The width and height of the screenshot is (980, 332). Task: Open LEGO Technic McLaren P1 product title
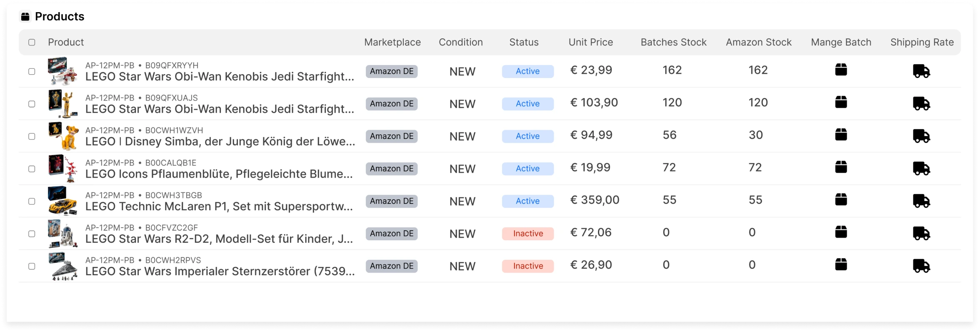[219, 206]
